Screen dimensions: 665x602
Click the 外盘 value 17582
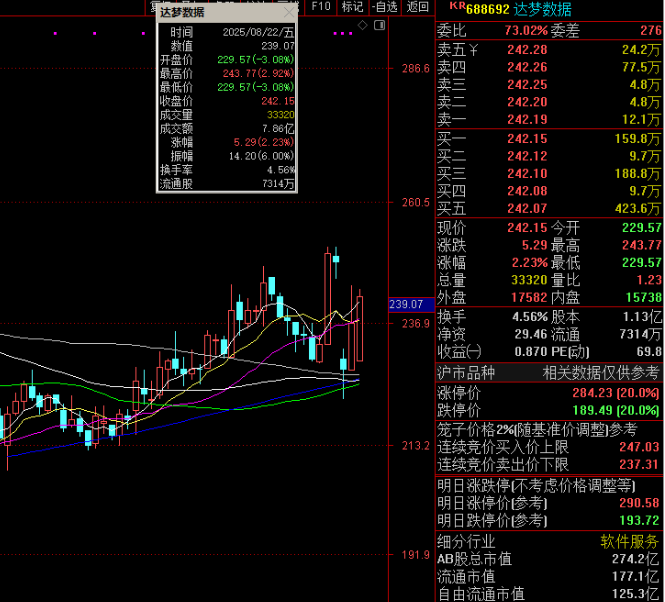pyautogui.click(x=529, y=298)
